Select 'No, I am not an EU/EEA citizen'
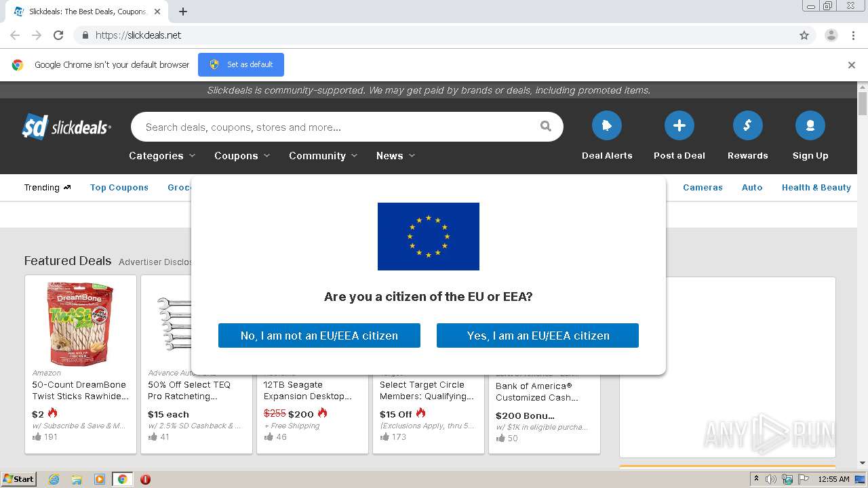This screenshot has width=868, height=488. click(319, 335)
